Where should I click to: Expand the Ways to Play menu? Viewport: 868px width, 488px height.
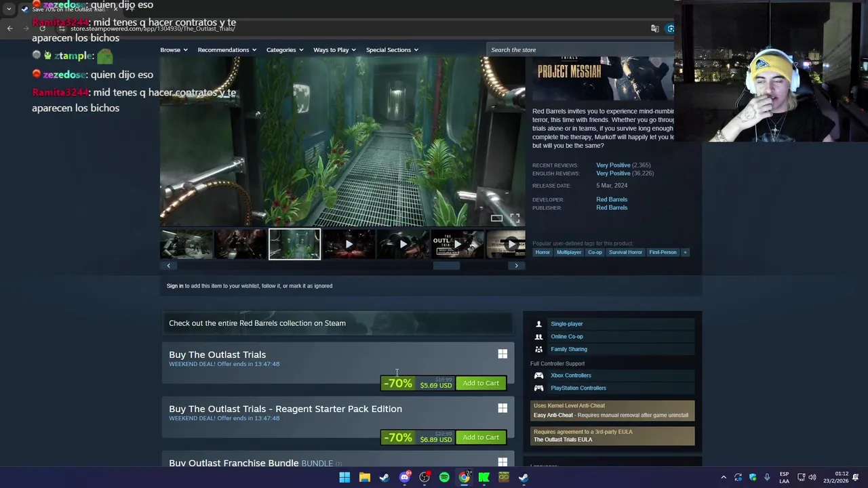click(334, 49)
